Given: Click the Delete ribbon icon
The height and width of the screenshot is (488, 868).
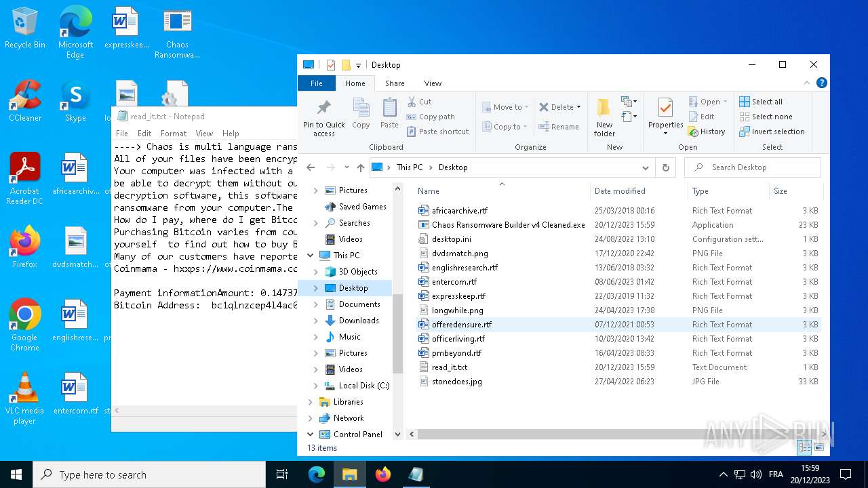Looking at the screenshot, I should tap(544, 107).
